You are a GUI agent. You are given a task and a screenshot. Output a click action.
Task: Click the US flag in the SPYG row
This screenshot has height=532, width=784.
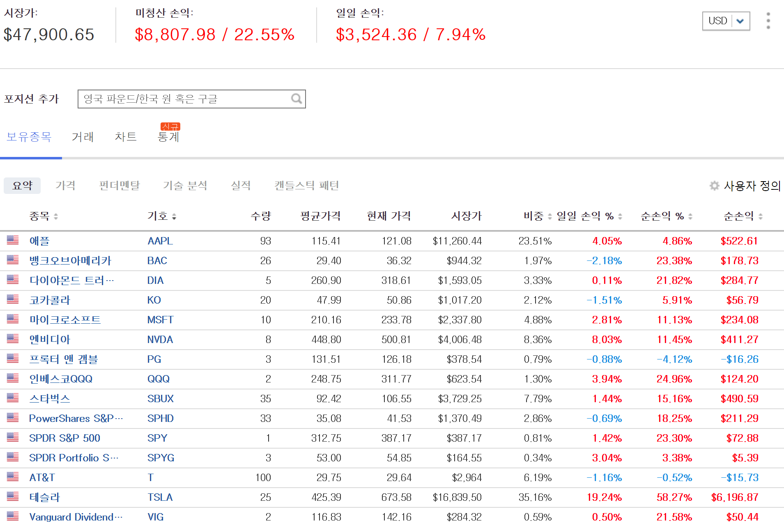(x=13, y=457)
